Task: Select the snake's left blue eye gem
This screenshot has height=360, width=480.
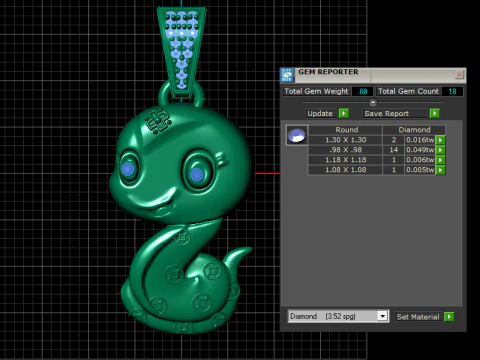Action: [x=128, y=169]
